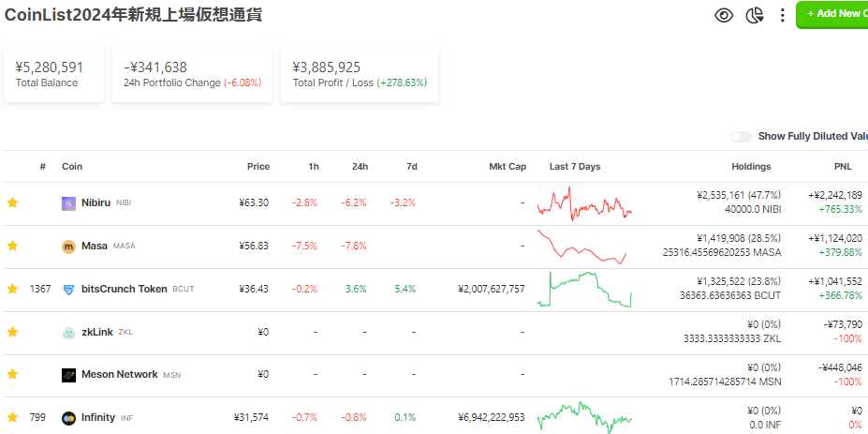This screenshot has height=434, width=868.
Task: Click Nibiru PNL value +765.33%
Action: pyautogui.click(x=840, y=210)
